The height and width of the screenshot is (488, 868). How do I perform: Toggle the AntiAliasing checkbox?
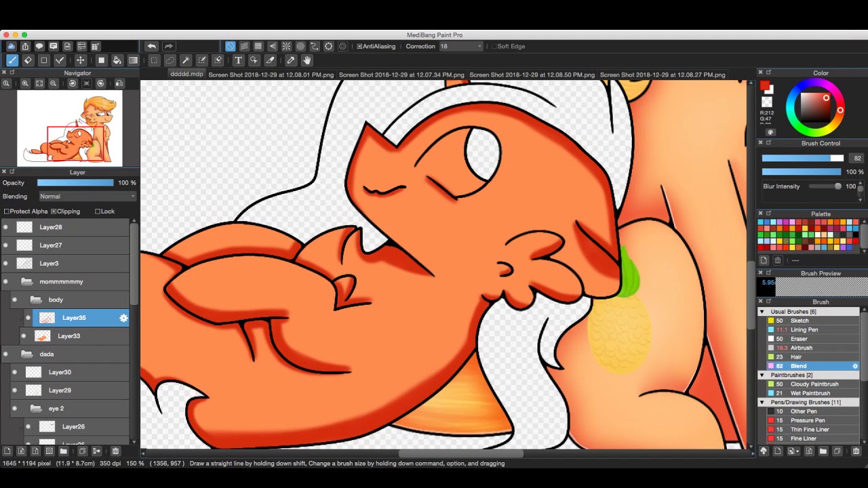coord(359,46)
